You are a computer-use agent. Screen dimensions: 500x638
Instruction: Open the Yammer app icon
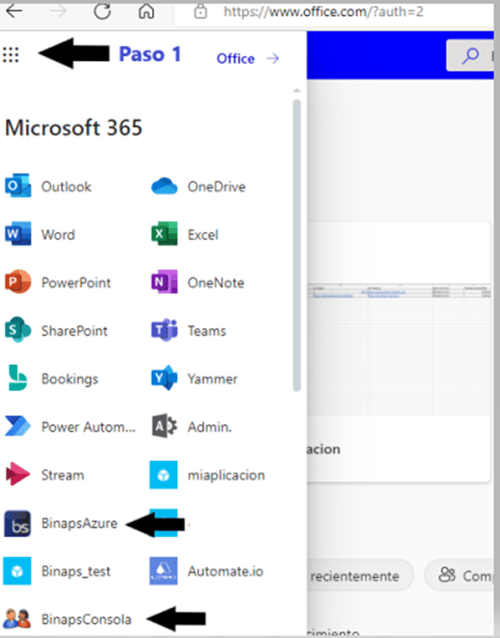click(164, 378)
